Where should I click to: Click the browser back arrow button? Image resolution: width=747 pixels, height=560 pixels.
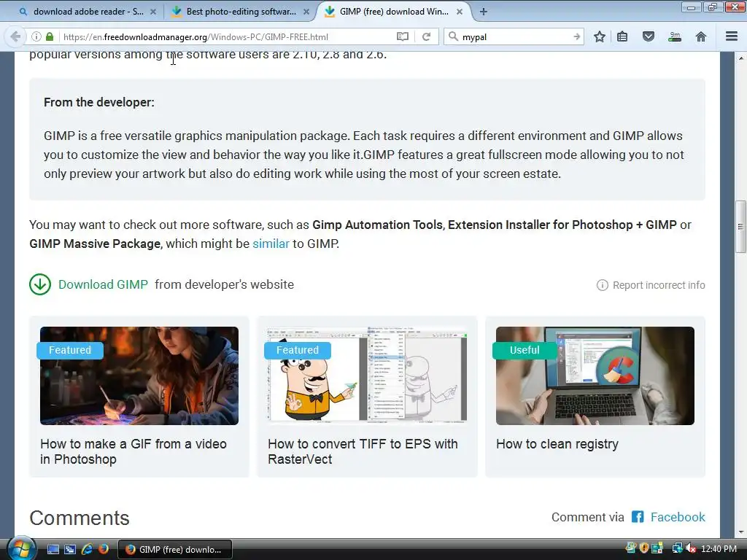(15, 36)
